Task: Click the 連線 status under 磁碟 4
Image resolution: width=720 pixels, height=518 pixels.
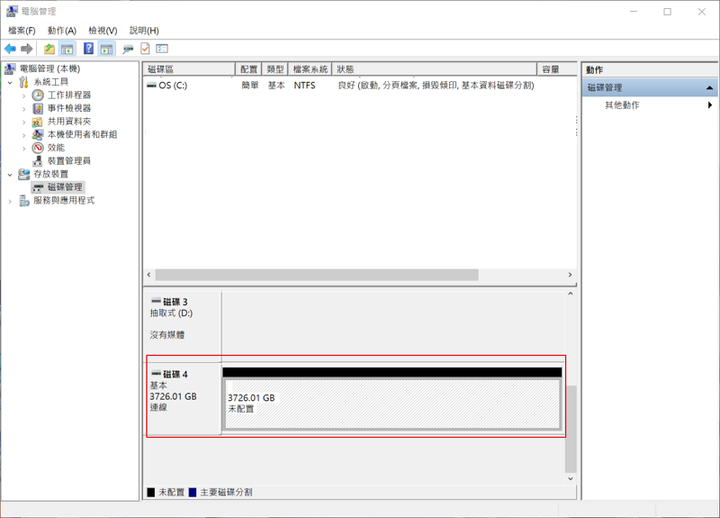Action: pos(158,407)
